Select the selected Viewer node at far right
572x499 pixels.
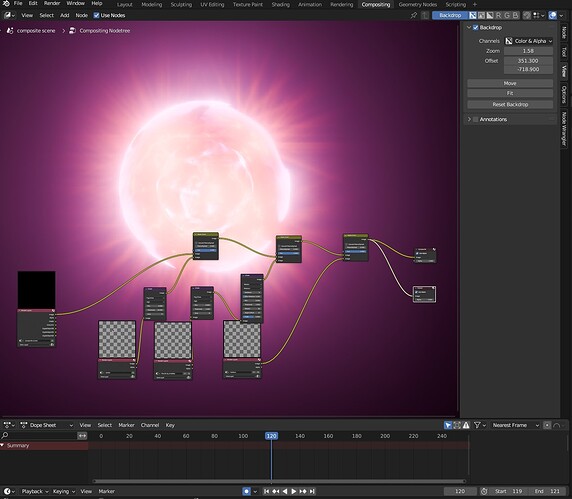click(424, 294)
